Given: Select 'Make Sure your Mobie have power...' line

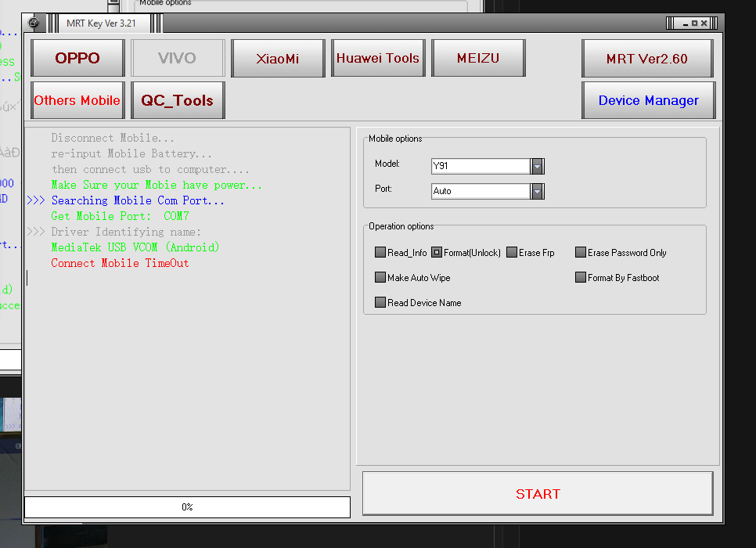Looking at the screenshot, I should [x=157, y=186].
